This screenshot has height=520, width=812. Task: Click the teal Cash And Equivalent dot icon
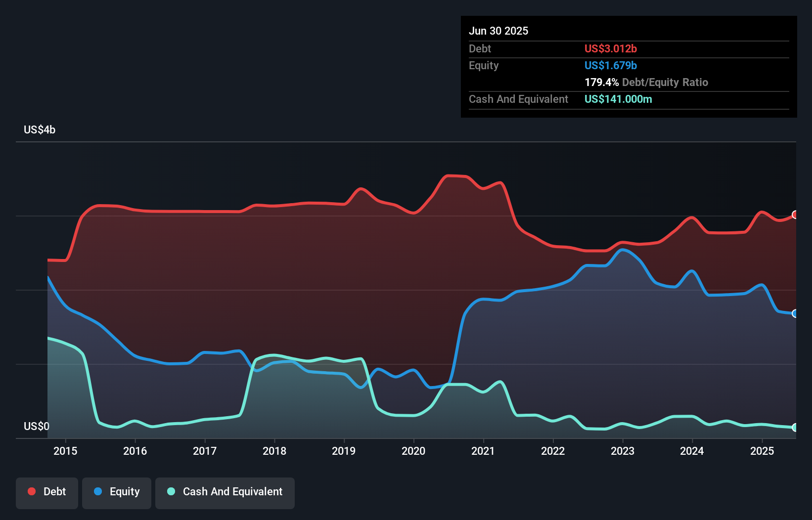pos(170,491)
